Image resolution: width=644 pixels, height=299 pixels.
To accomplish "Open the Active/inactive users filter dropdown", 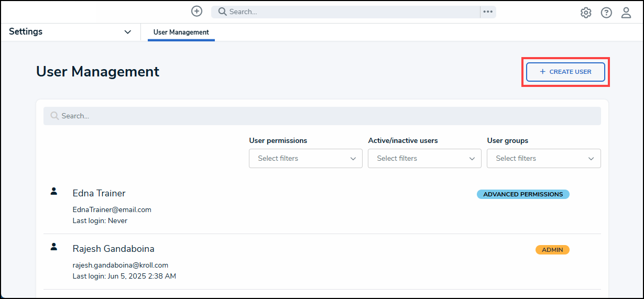I will point(424,158).
